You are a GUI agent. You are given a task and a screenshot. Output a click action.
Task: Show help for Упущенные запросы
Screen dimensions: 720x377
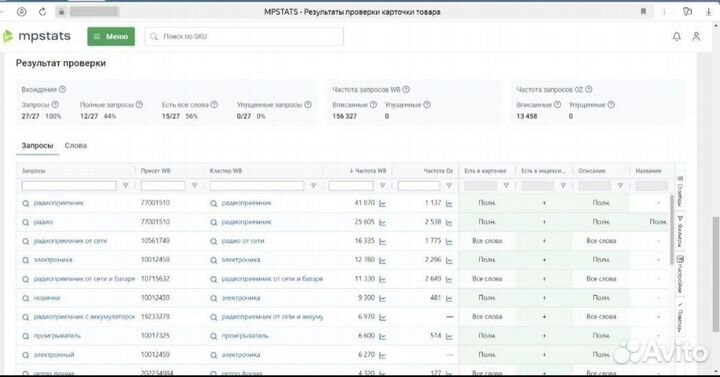pos(308,105)
